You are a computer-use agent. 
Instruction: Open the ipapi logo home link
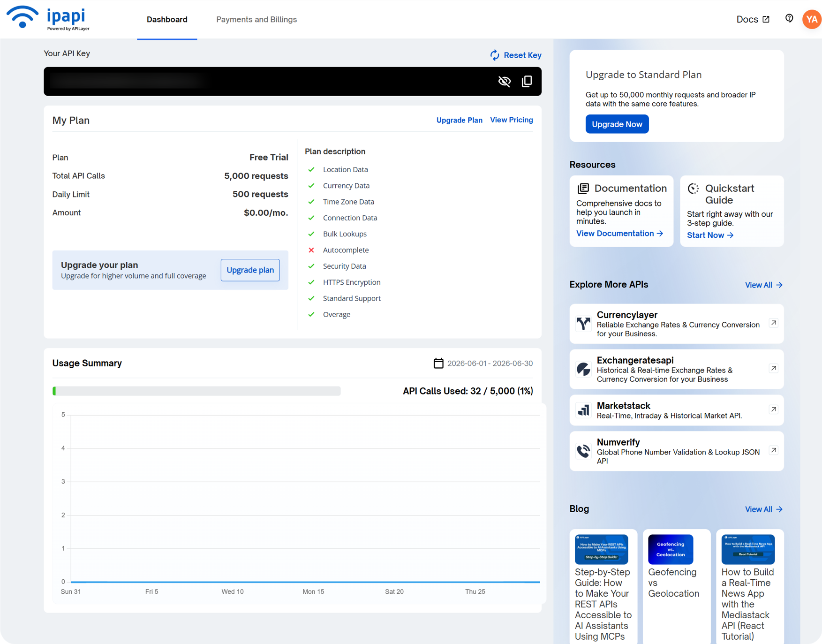point(48,18)
